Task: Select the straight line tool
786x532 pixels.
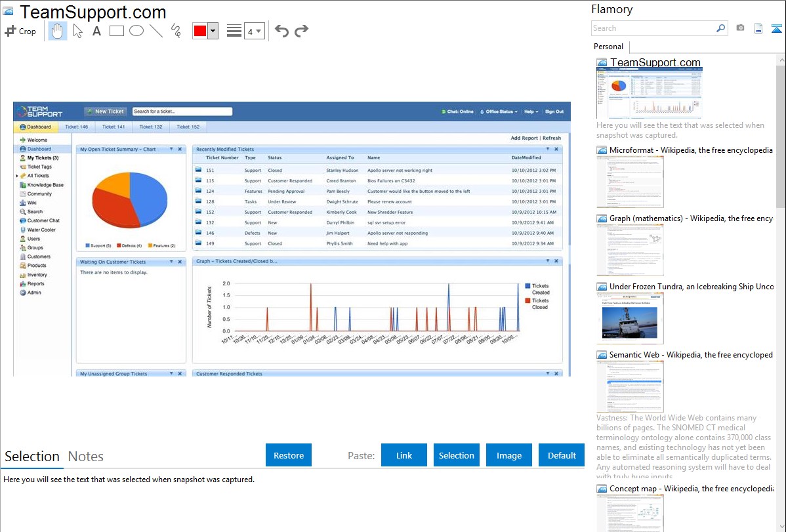Action: (x=156, y=31)
